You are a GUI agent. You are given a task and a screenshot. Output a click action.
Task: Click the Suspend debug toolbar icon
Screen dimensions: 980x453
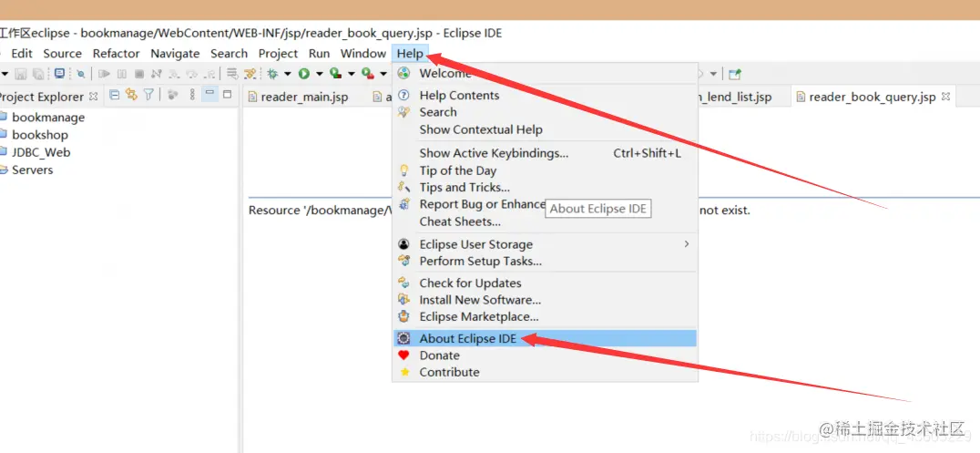tap(122, 74)
